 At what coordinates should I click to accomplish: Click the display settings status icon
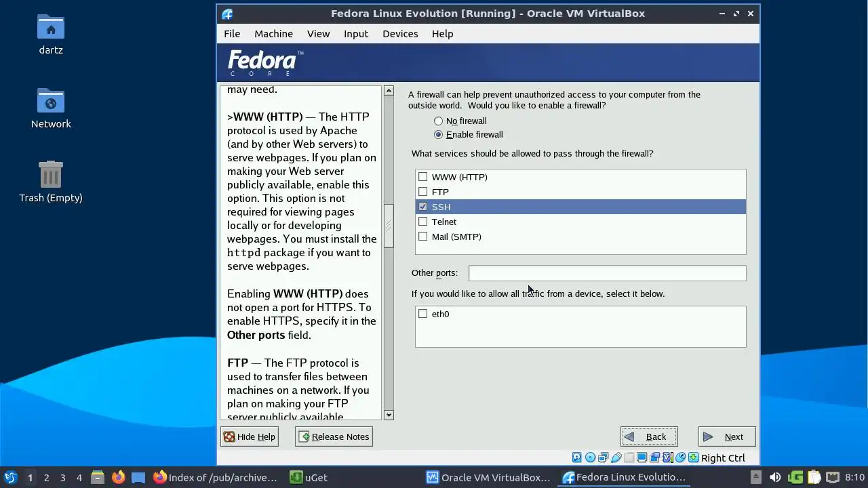pos(642,457)
